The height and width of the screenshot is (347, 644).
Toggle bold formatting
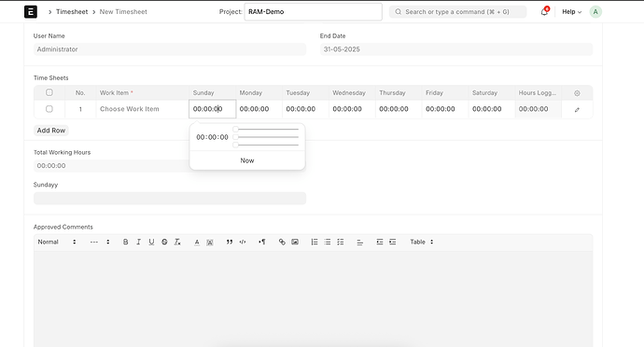125,242
